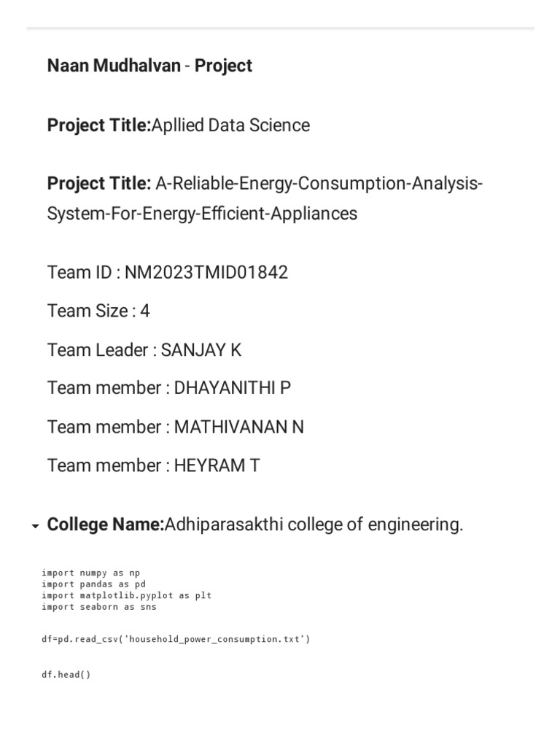The image size is (560, 747).
Task: Click team member HEYRAM T line
Action: (153, 465)
